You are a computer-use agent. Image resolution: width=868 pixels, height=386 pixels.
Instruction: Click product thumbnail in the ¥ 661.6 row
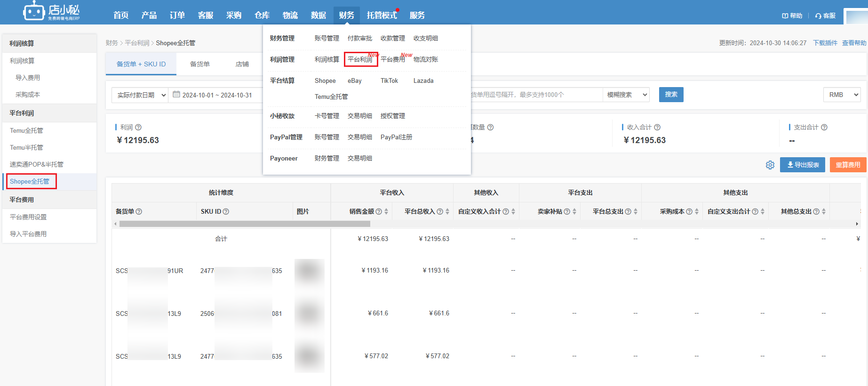click(310, 314)
